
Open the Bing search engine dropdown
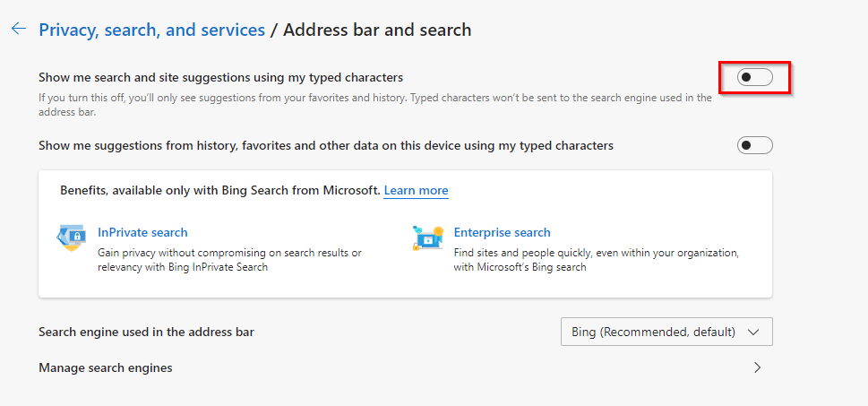666,332
